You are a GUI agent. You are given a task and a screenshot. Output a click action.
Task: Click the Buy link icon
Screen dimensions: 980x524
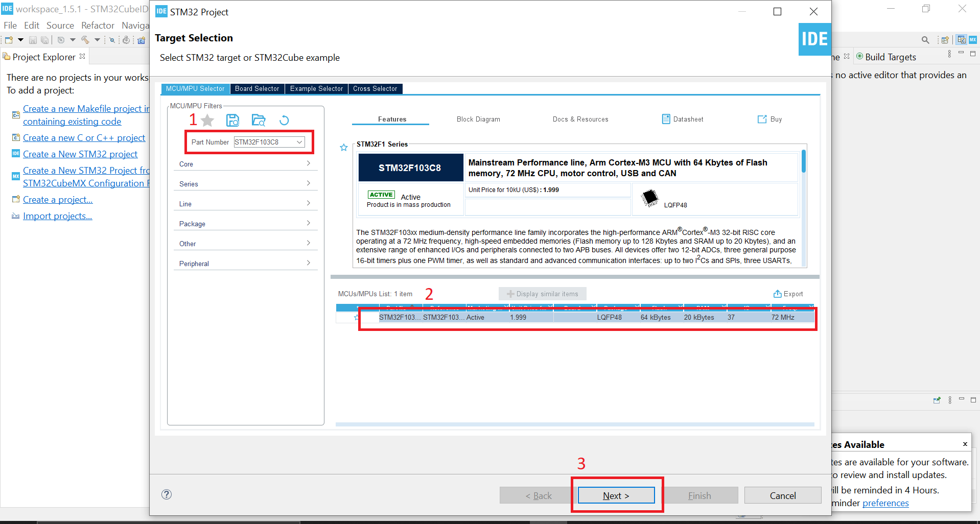tap(762, 119)
